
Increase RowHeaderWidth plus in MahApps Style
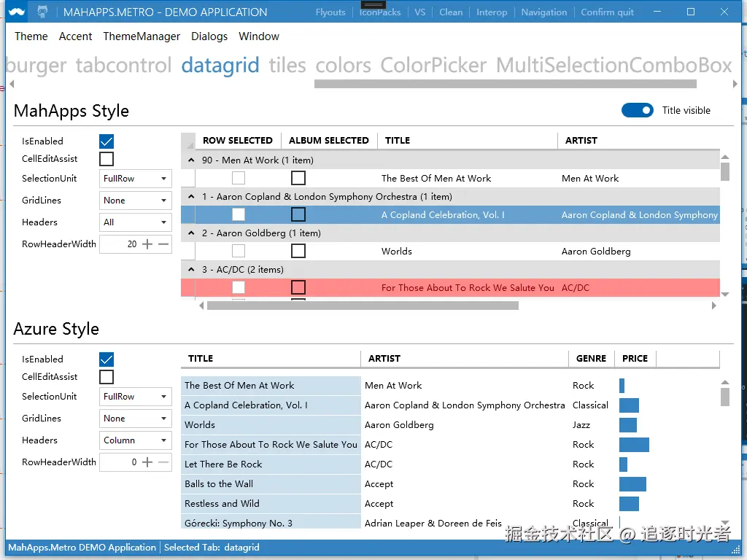point(147,244)
